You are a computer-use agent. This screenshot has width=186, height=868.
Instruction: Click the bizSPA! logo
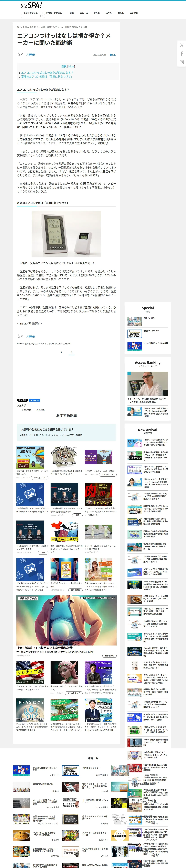click(31, 5)
